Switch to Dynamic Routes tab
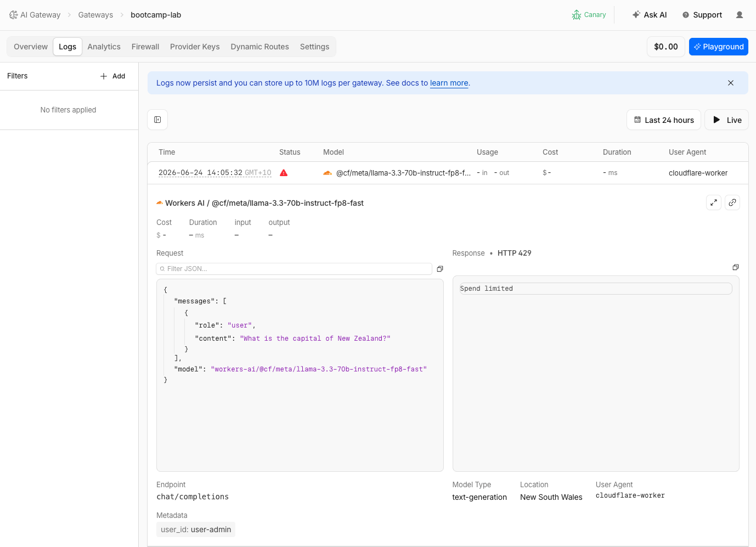 click(x=260, y=47)
